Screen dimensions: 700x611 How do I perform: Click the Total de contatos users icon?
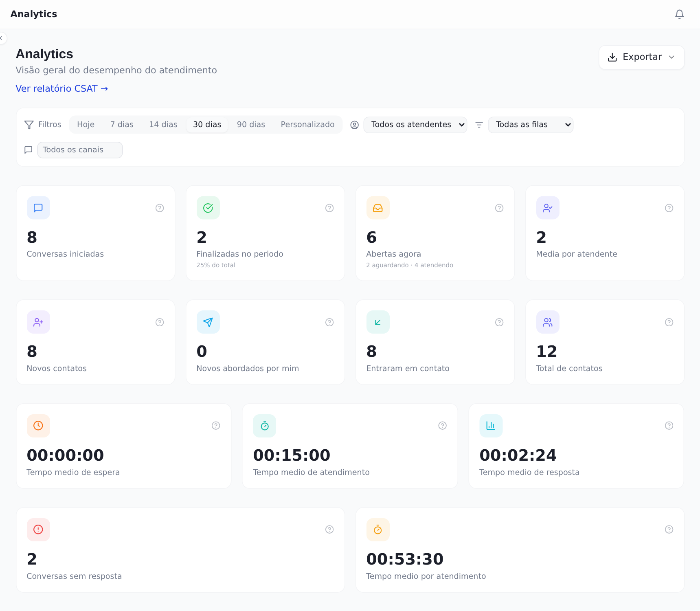548,322
